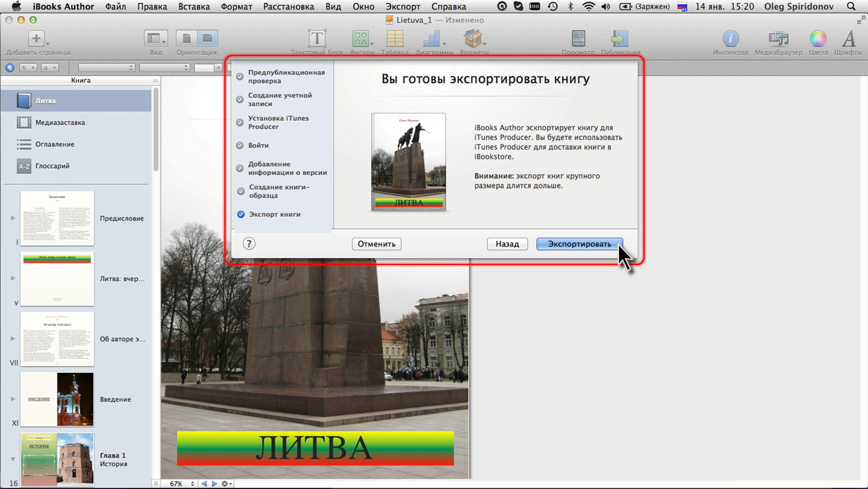Click the Экспорт книги blue checkmark
868x489 pixels.
point(241,214)
